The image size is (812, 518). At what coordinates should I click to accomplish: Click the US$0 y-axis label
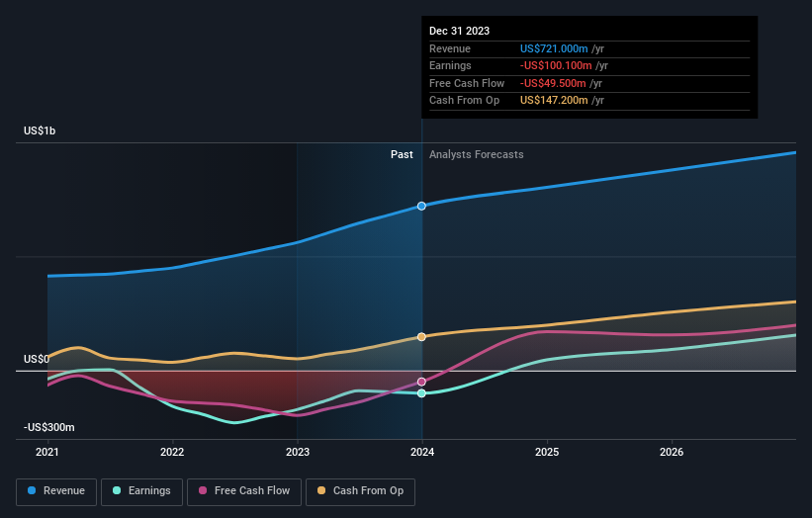[37, 359]
